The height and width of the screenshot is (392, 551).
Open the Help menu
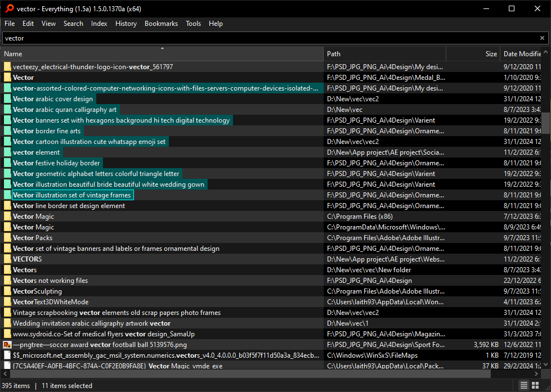point(216,24)
